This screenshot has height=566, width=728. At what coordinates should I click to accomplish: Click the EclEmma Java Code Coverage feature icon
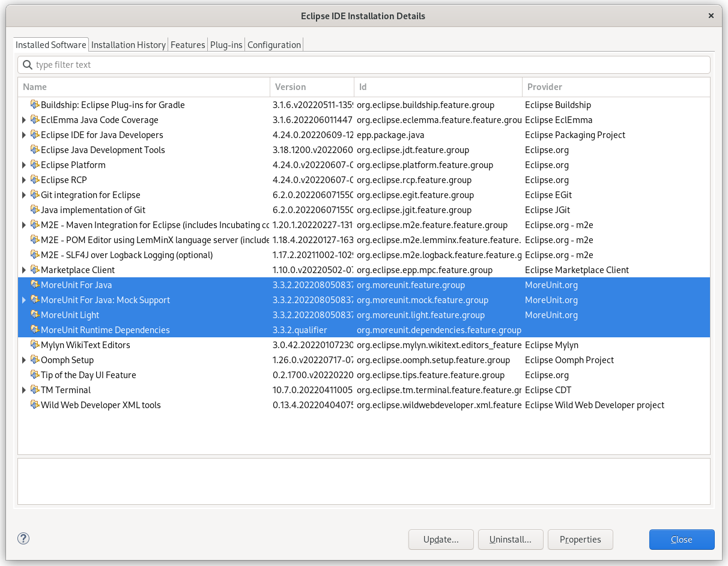34,119
